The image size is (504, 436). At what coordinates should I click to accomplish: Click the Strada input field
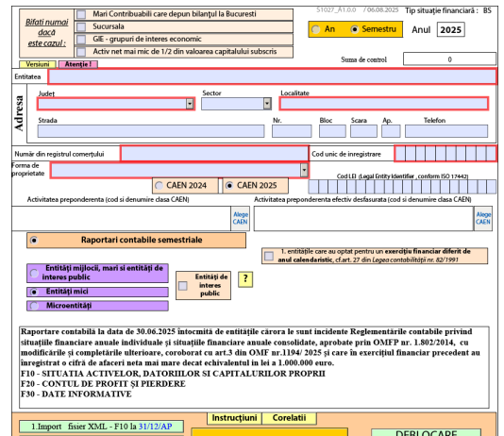tap(151, 131)
